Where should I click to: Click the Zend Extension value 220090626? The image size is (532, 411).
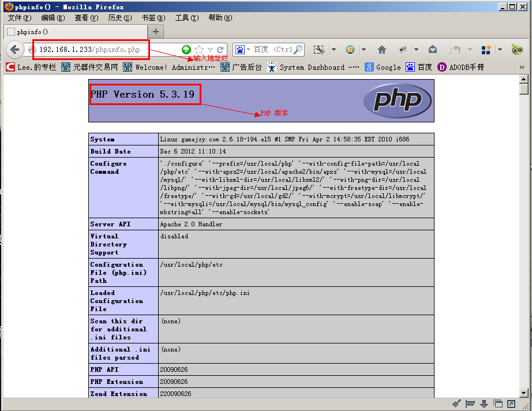[x=175, y=394]
